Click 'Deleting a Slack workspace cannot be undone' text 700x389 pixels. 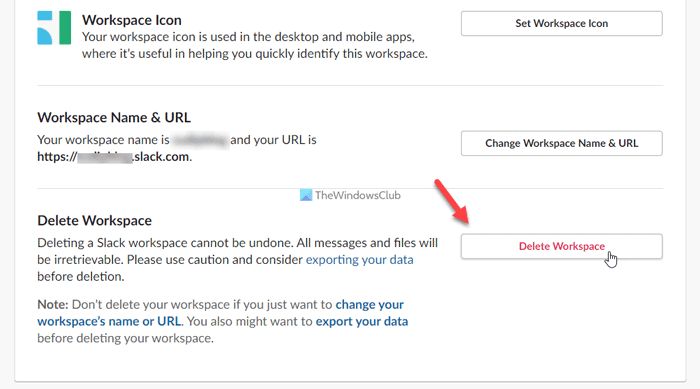tap(165, 243)
